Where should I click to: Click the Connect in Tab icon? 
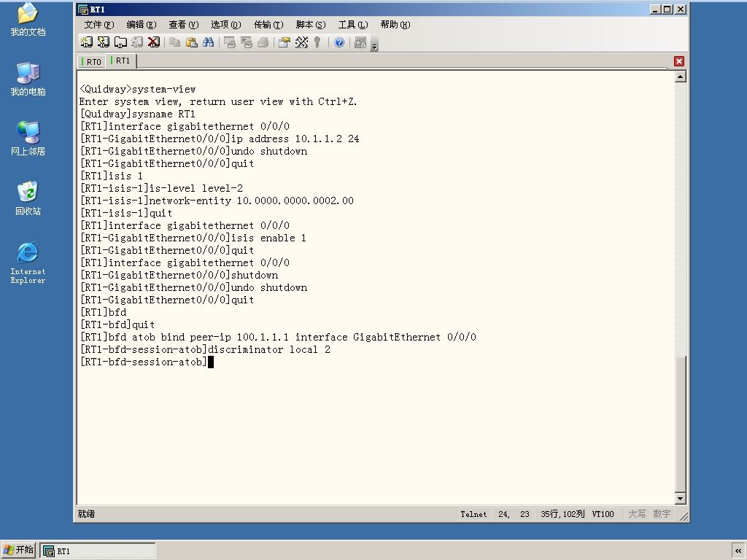coord(120,42)
